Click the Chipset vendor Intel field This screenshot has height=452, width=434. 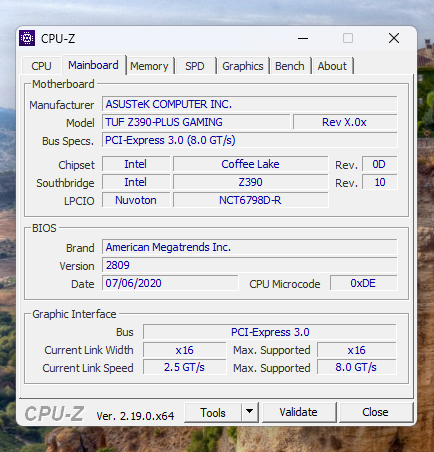[x=136, y=164]
